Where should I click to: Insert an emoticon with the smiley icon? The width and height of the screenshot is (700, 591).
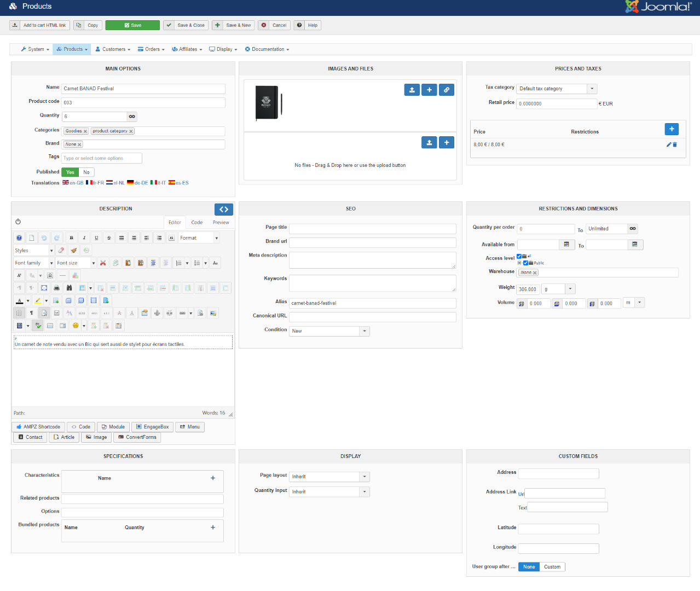tap(76, 326)
